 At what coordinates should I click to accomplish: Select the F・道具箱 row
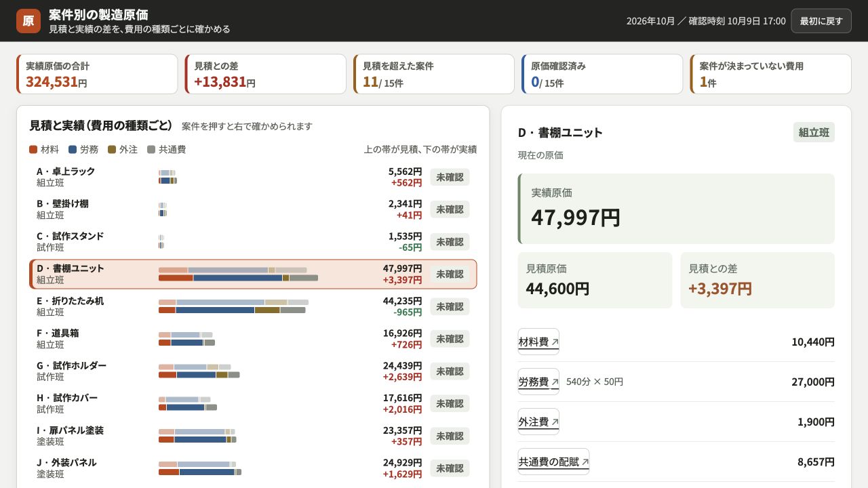(x=253, y=339)
